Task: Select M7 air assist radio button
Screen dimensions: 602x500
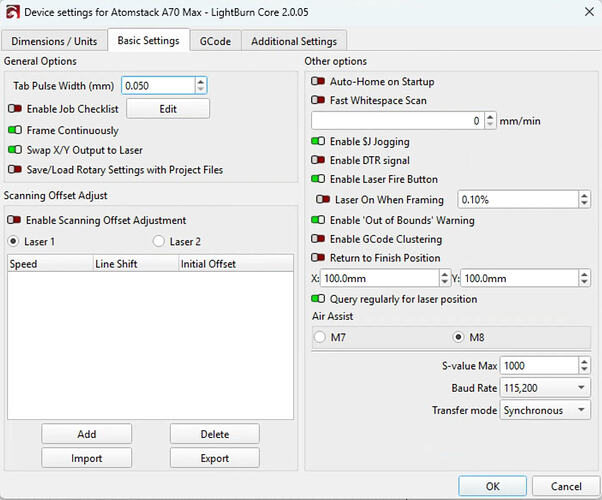Action: tap(320, 337)
